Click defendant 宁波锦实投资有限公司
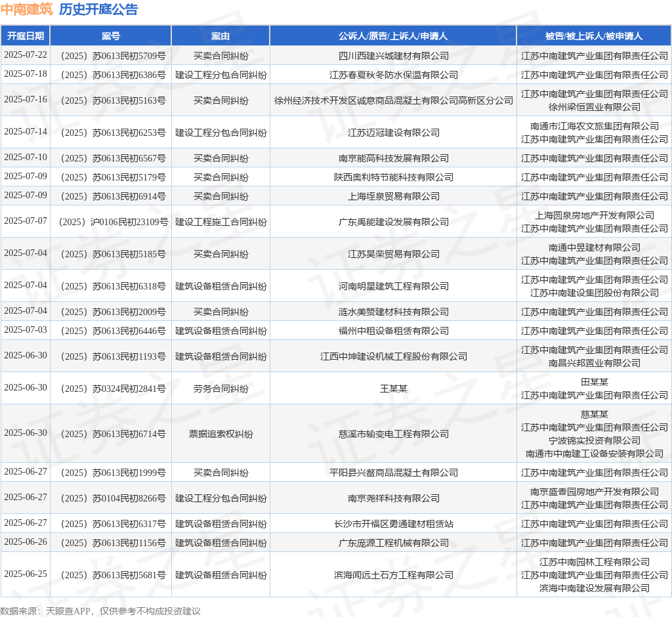Screen dimensions: 672x617 tap(595, 440)
